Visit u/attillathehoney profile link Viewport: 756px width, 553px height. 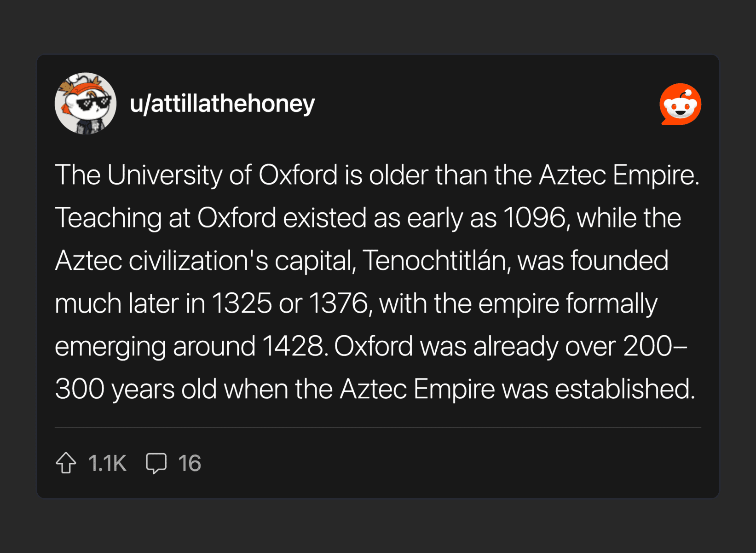click(x=222, y=104)
